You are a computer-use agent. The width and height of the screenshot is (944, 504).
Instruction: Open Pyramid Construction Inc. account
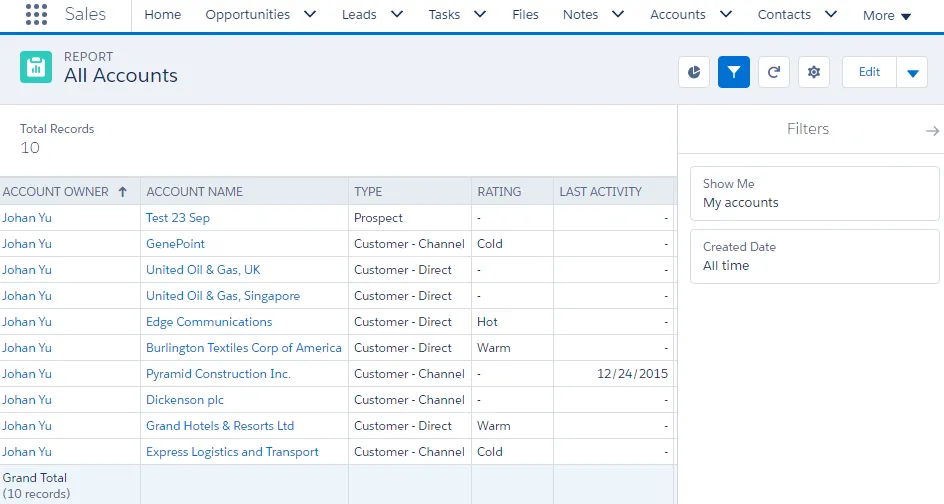[x=218, y=374]
